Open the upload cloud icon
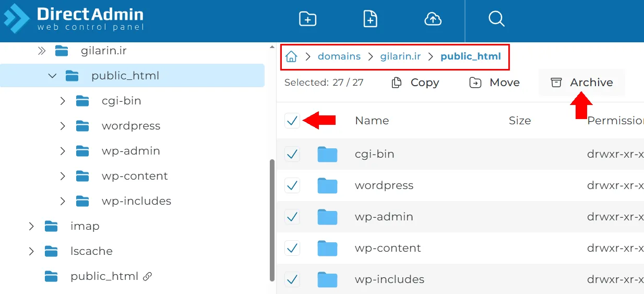The image size is (644, 294). coord(433,19)
